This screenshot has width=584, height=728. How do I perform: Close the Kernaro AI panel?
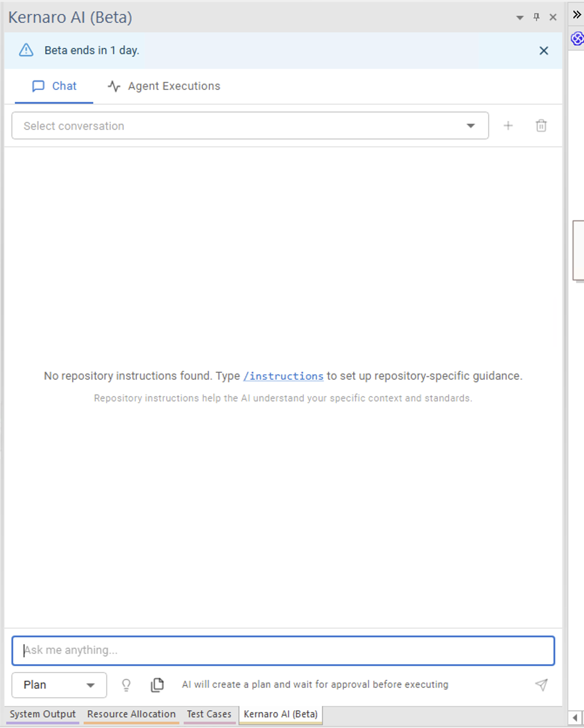coord(553,17)
